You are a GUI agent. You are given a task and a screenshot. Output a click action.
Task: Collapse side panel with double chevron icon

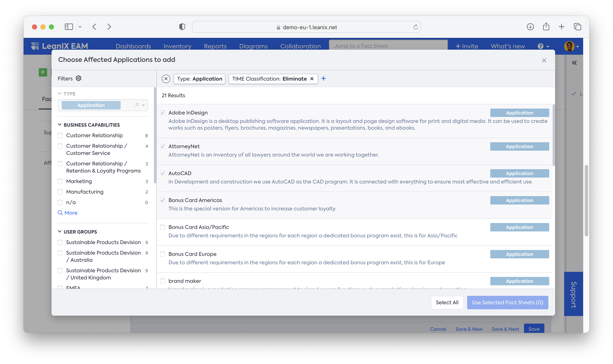(x=574, y=63)
